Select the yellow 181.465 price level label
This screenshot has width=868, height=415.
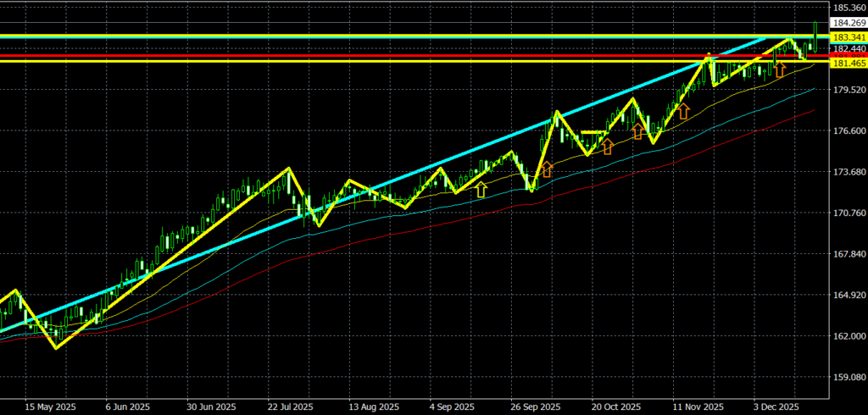point(848,63)
